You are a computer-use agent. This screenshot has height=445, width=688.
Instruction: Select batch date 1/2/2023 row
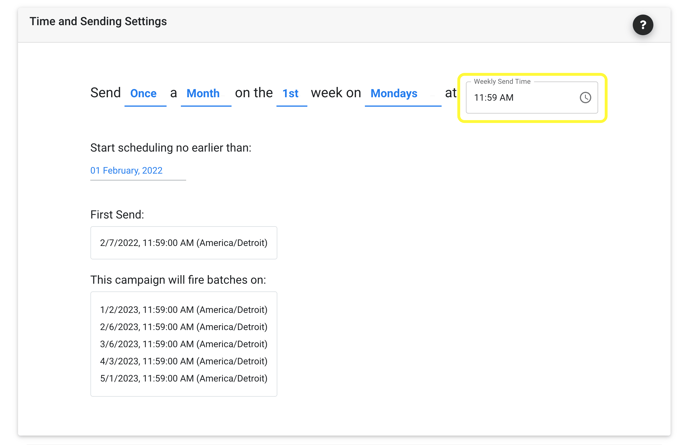183,310
